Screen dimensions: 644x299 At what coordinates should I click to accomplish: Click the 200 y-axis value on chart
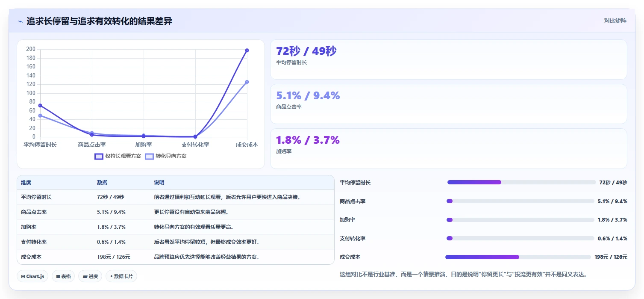click(x=31, y=49)
